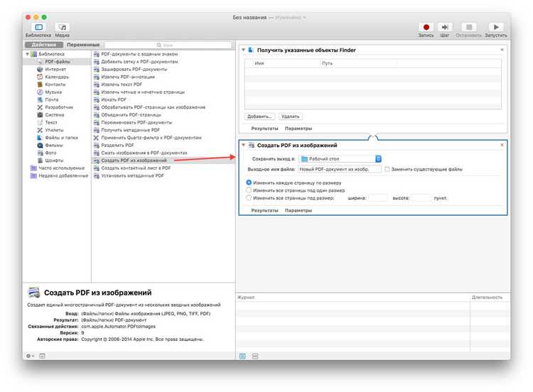Toggle the description pane button at bottom left
The image size is (533, 392).
(x=42, y=356)
